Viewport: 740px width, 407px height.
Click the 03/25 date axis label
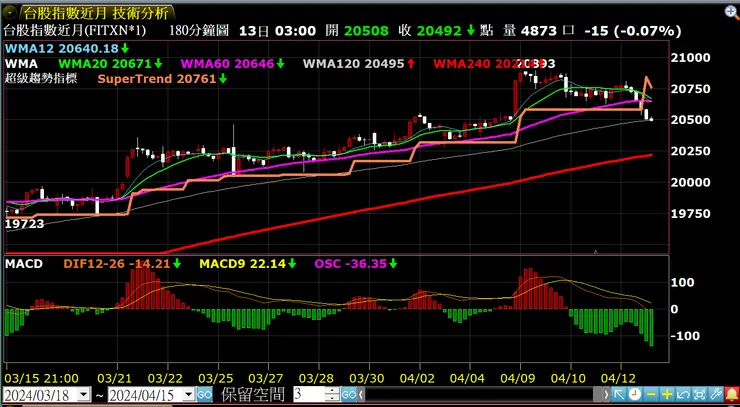click(x=218, y=379)
